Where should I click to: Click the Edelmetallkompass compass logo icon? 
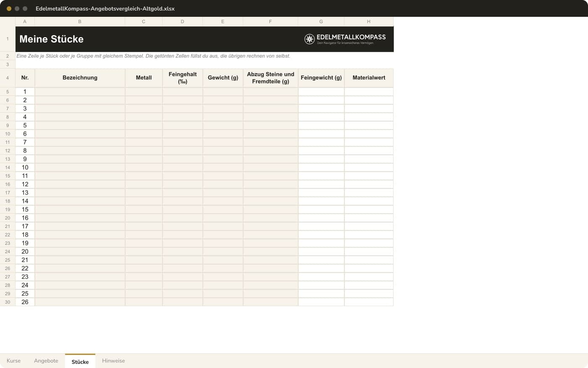[x=310, y=39]
